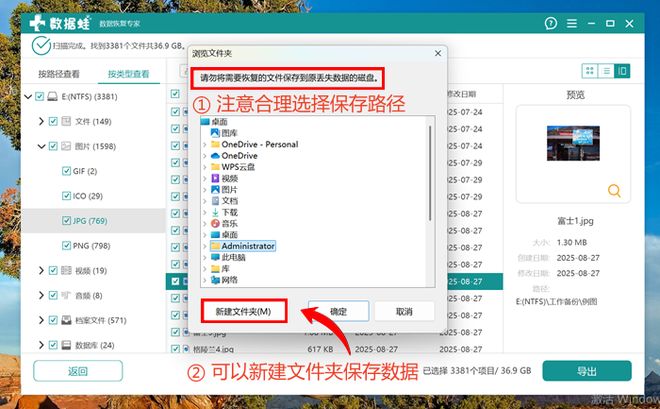This screenshot has width=660, height=409.
Task: Select 此电脑 in folder tree
Action: pyautogui.click(x=228, y=257)
